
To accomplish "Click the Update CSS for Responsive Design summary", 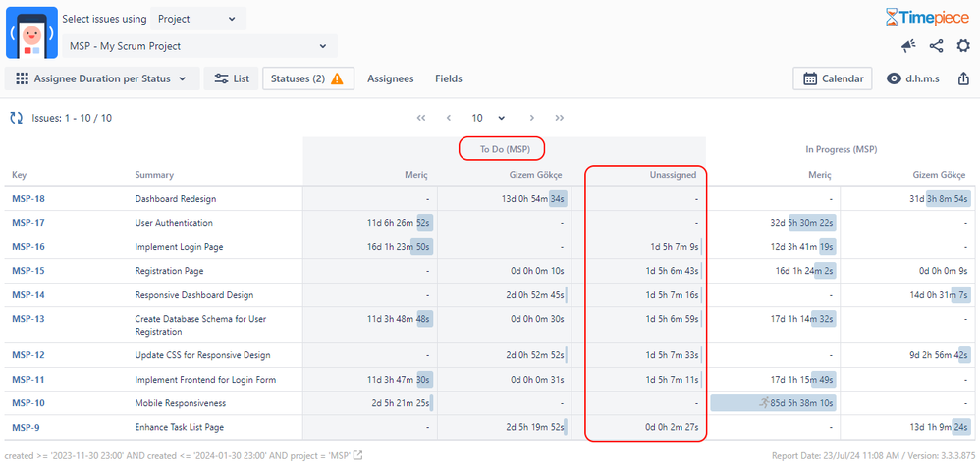I will [202, 355].
